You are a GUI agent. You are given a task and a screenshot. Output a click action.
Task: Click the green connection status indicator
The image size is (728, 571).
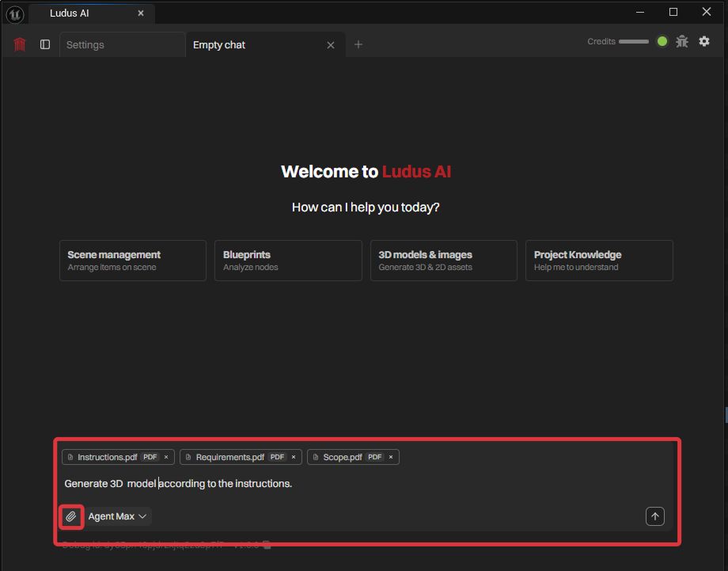(x=662, y=41)
